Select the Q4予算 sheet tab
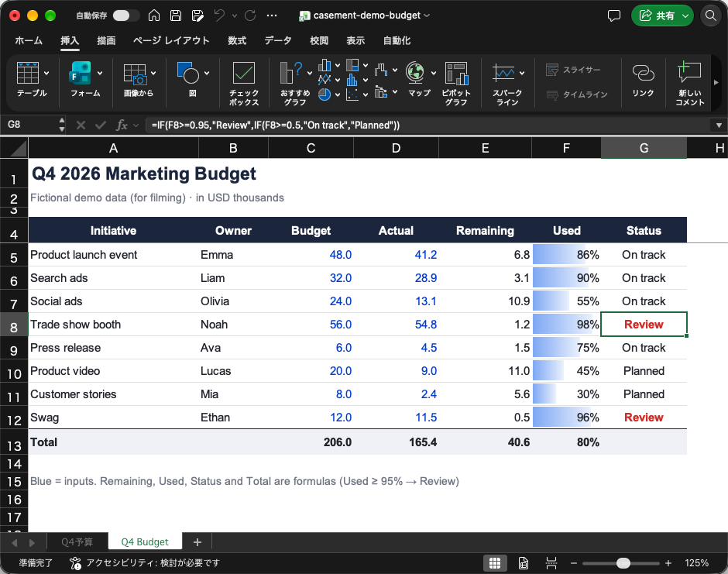This screenshot has height=574, width=728. tap(77, 542)
